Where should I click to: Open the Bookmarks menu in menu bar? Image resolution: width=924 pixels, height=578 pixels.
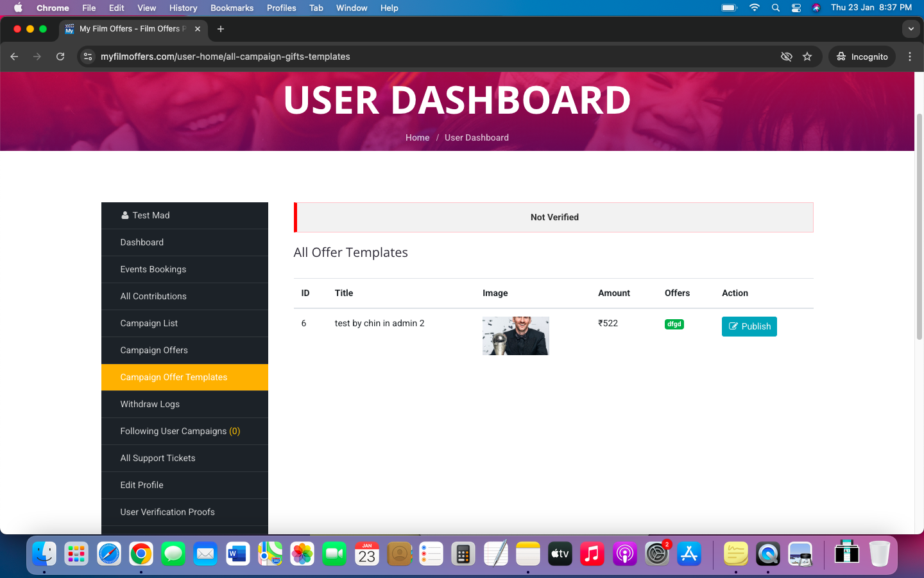(232, 8)
